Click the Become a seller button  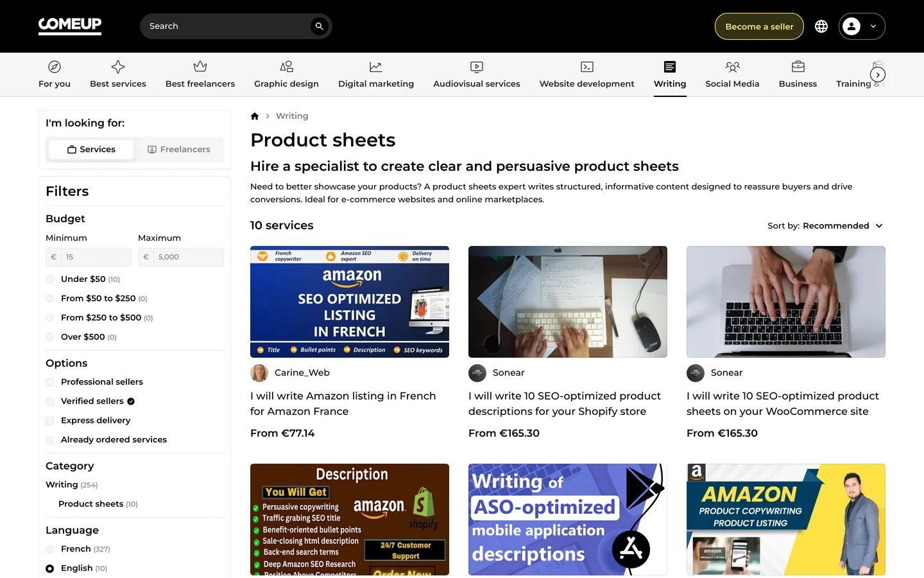tap(759, 26)
